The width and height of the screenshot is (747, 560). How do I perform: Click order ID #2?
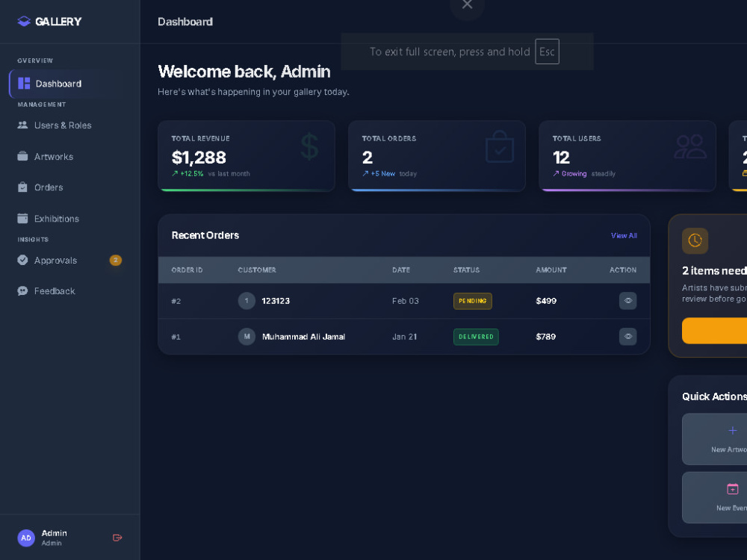(x=176, y=301)
